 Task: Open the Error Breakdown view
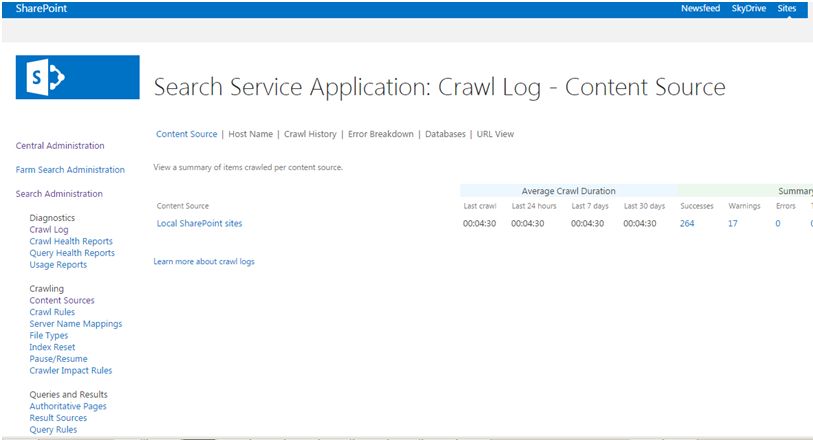[380, 134]
